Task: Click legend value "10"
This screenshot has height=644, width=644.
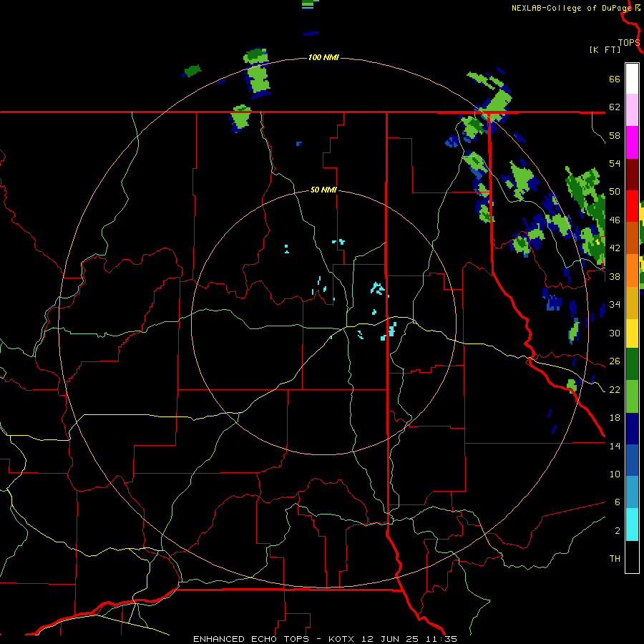Action: pos(615,474)
